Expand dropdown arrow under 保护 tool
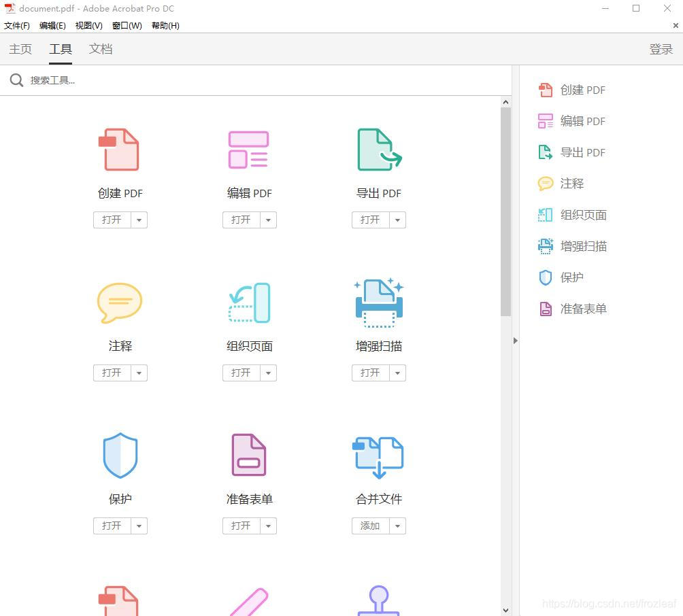683x616 pixels. click(139, 526)
